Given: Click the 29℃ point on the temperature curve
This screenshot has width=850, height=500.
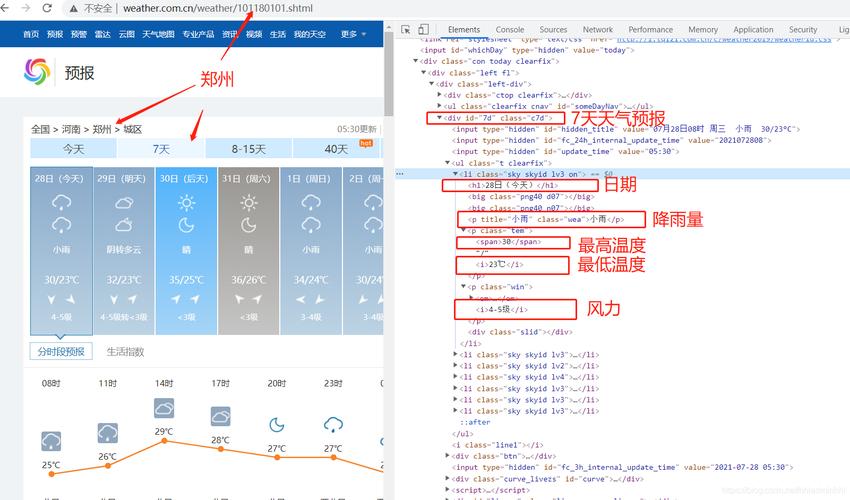Looking at the screenshot, I should tap(164, 441).
